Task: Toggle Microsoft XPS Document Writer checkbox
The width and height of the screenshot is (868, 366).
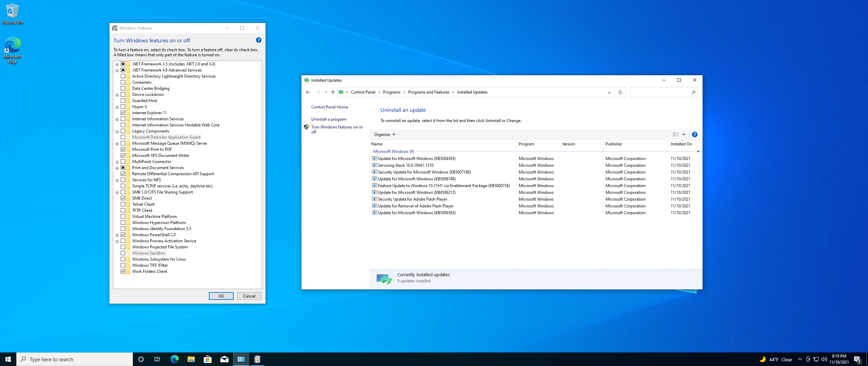Action: [123, 156]
